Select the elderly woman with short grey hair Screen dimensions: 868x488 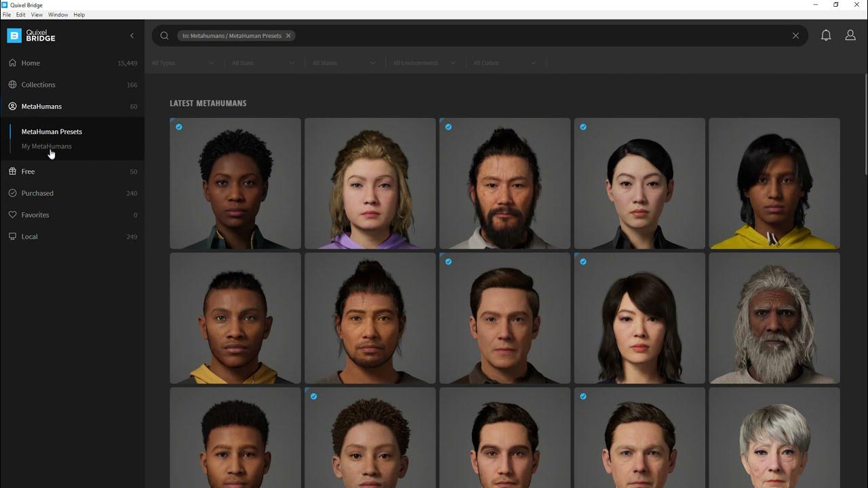[x=774, y=438]
